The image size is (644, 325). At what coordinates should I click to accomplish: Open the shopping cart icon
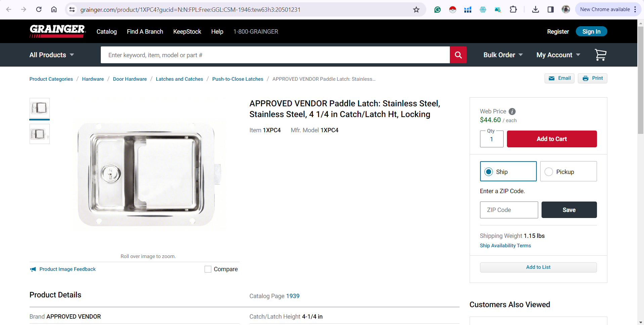[x=600, y=55]
